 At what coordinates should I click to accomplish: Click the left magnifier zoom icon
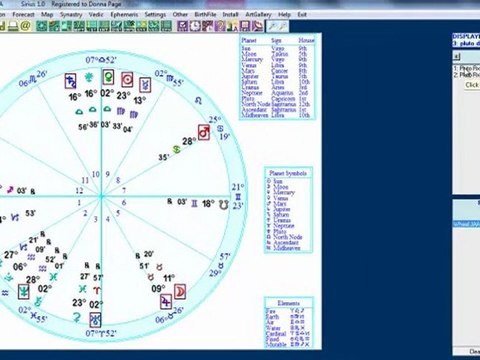[x=272, y=26]
